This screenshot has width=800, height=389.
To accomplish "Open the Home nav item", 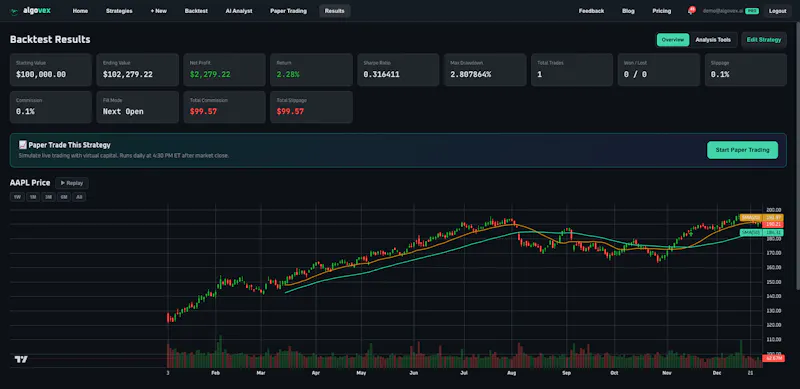I will [80, 11].
